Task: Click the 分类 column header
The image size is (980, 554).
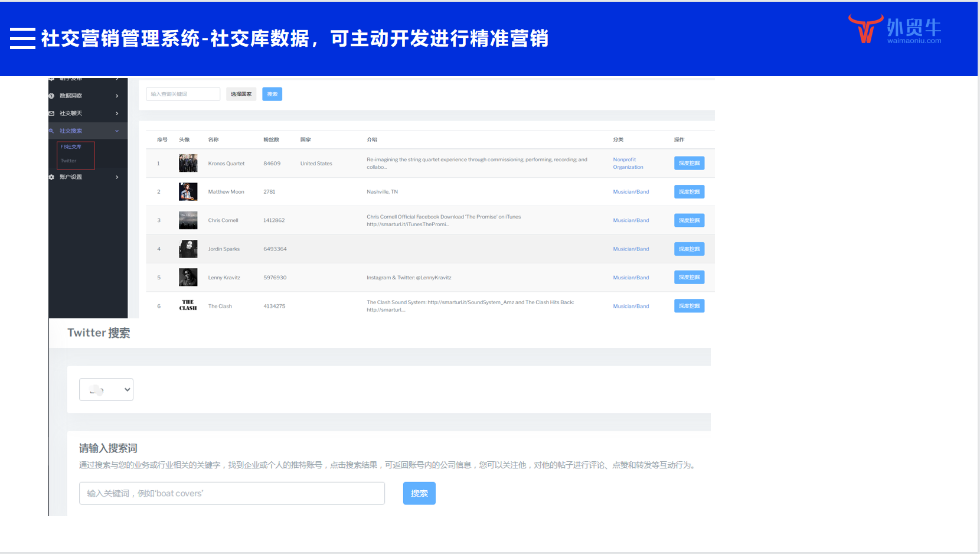Action: point(618,140)
